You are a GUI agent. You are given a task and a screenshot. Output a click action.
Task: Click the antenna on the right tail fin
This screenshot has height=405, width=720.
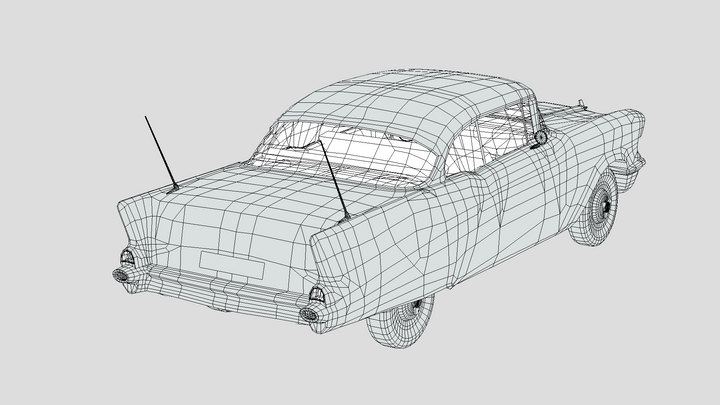(x=335, y=180)
